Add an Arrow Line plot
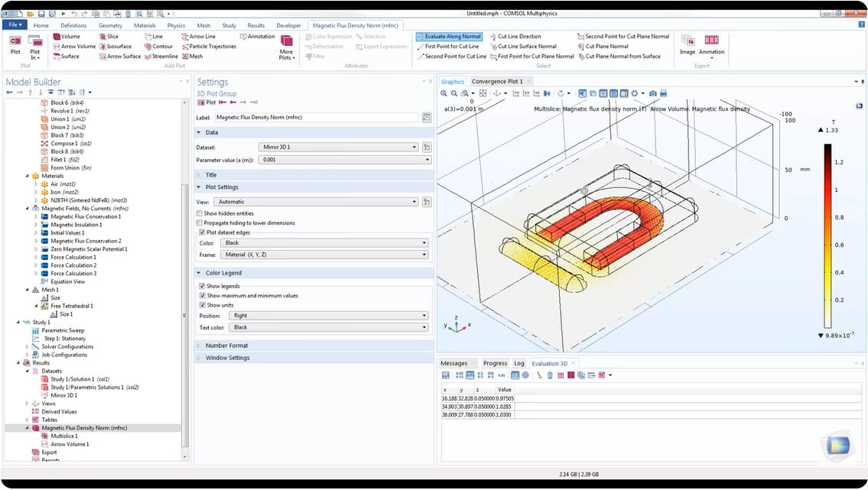This screenshot has height=490, width=868. coord(198,37)
